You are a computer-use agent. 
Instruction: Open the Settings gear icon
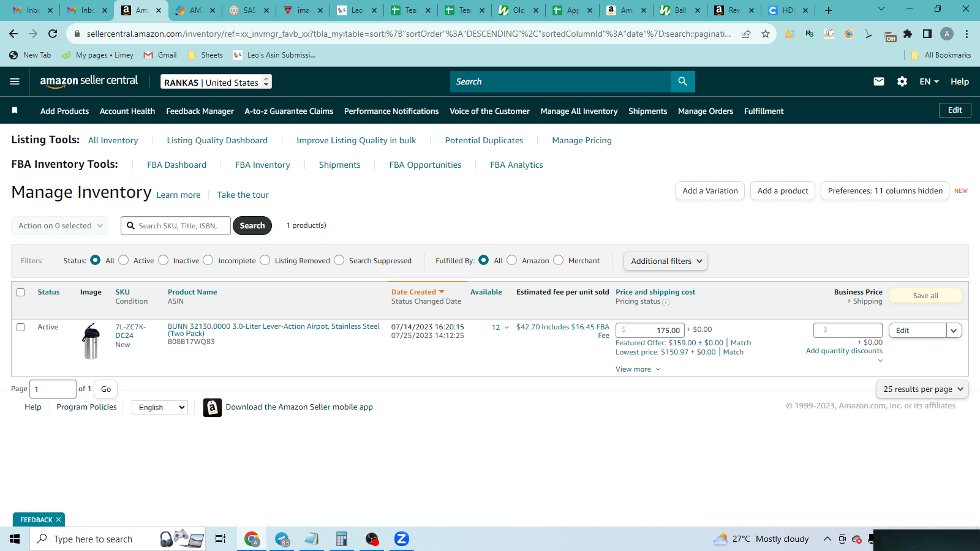click(x=902, y=81)
